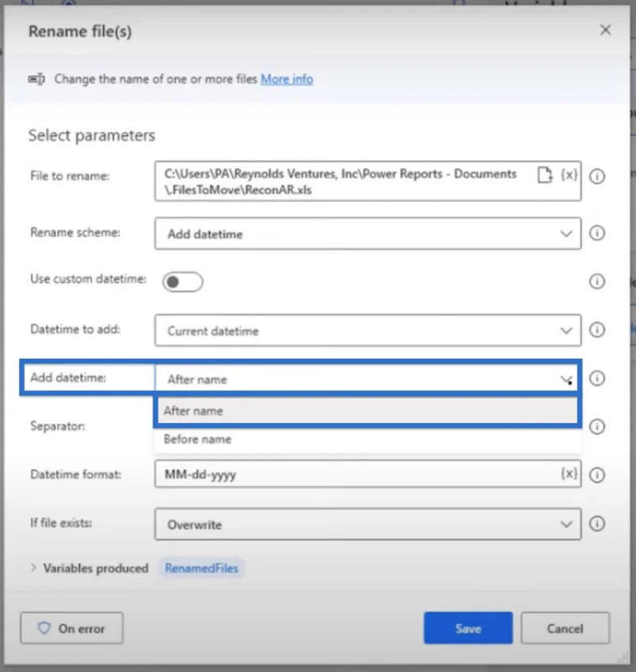Select After name option in list

point(366,410)
